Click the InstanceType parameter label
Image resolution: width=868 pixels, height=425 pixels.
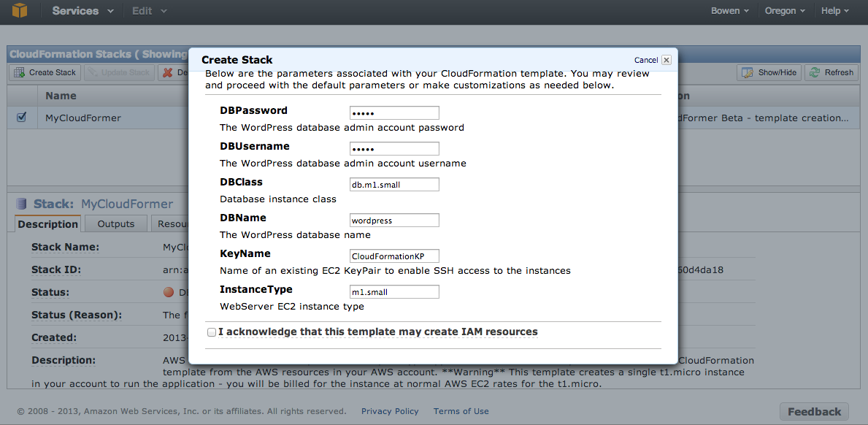tap(256, 289)
